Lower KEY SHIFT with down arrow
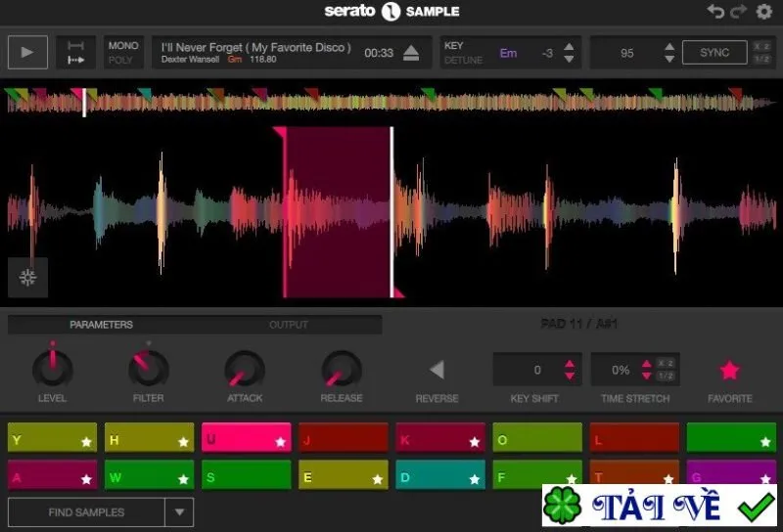Screen dimensions: 783x532 [x=570, y=376]
